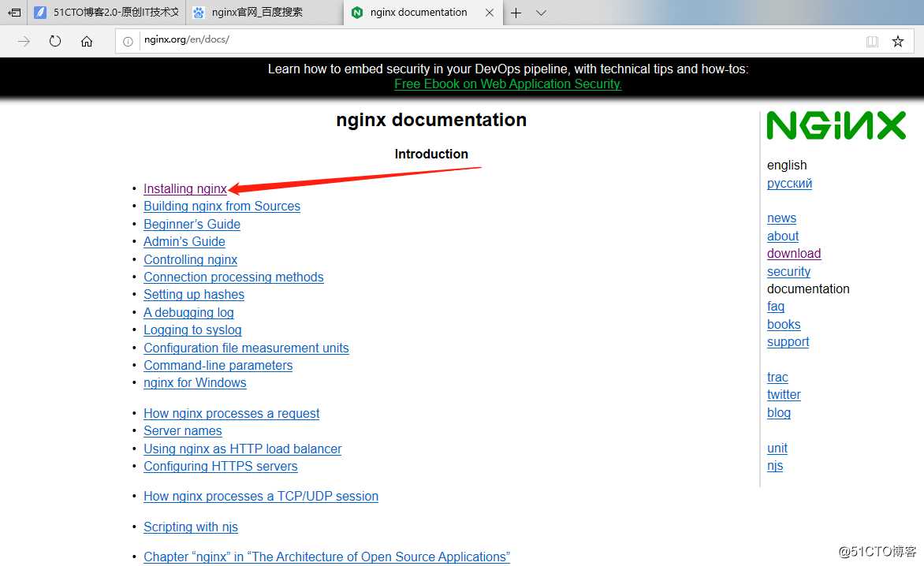Open the twitter sidebar link

coord(784,395)
